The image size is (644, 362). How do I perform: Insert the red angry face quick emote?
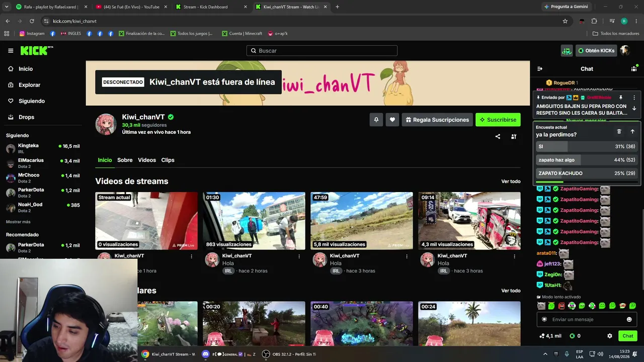click(561, 306)
